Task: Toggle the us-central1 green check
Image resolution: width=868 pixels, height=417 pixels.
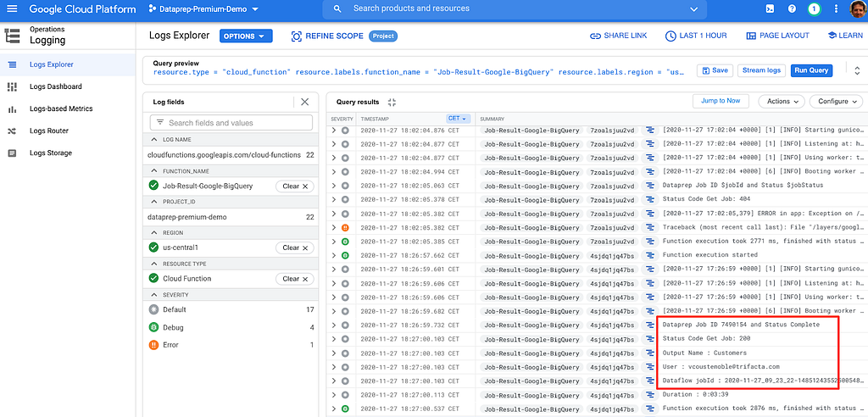Action: [154, 247]
